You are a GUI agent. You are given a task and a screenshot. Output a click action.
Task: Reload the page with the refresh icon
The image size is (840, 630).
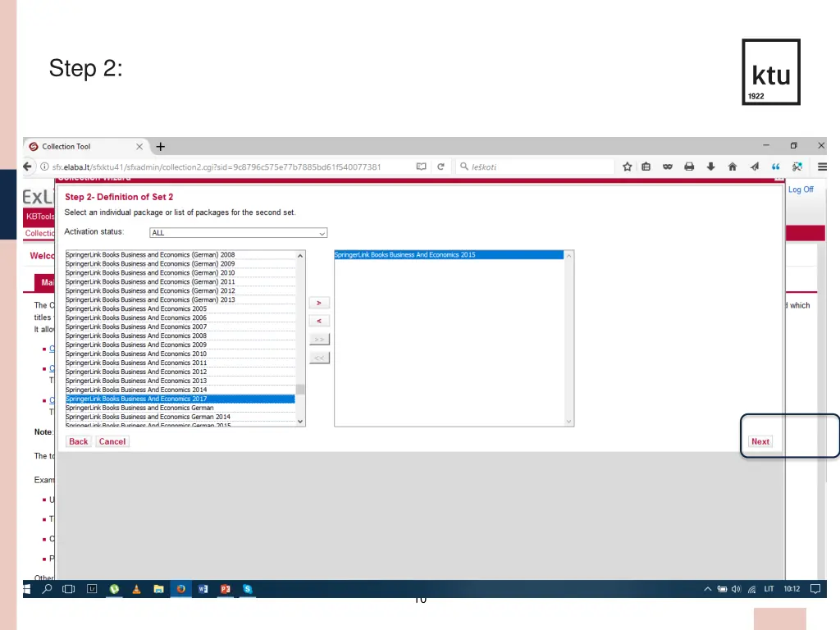pos(441,167)
